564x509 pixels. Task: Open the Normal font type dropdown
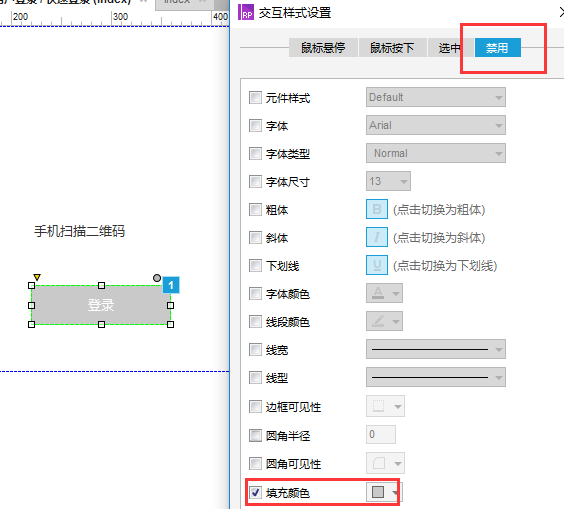point(436,153)
